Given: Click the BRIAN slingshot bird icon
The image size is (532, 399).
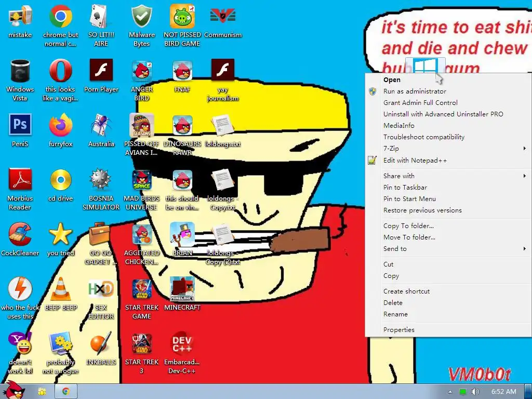Looking at the screenshot, I should (182, 234).
